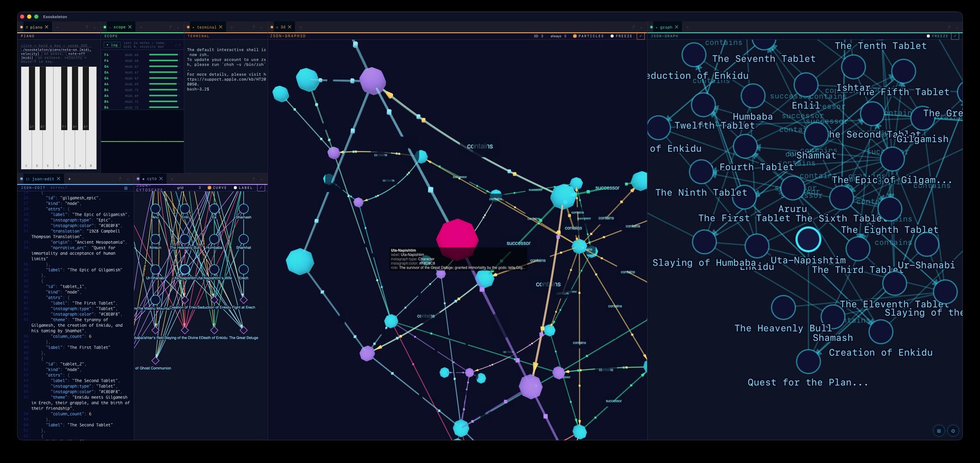The height and width of the screenshot is (463, 980).
Task: Click the grid layout icon in graph corner
Action: [x=939, y=431]
